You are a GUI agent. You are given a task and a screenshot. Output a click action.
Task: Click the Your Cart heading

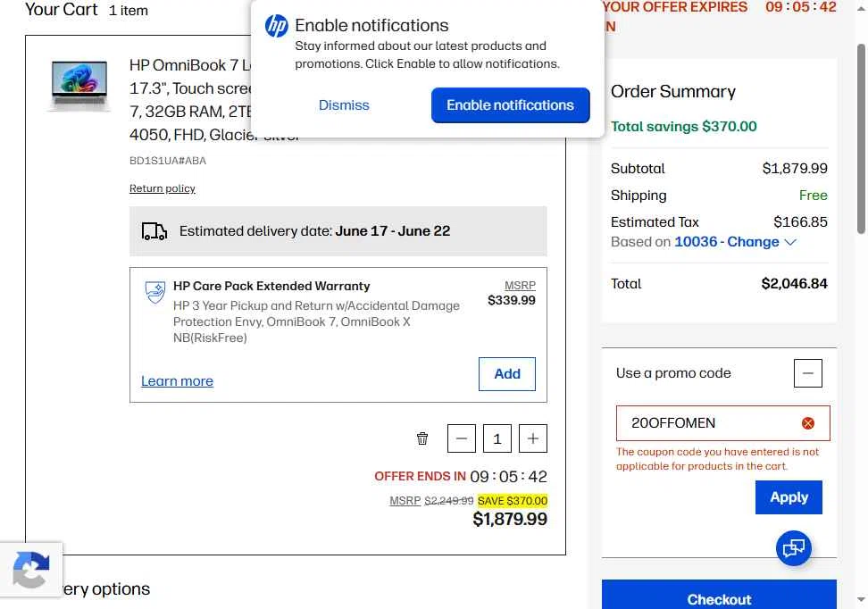(x=62, y=10)
